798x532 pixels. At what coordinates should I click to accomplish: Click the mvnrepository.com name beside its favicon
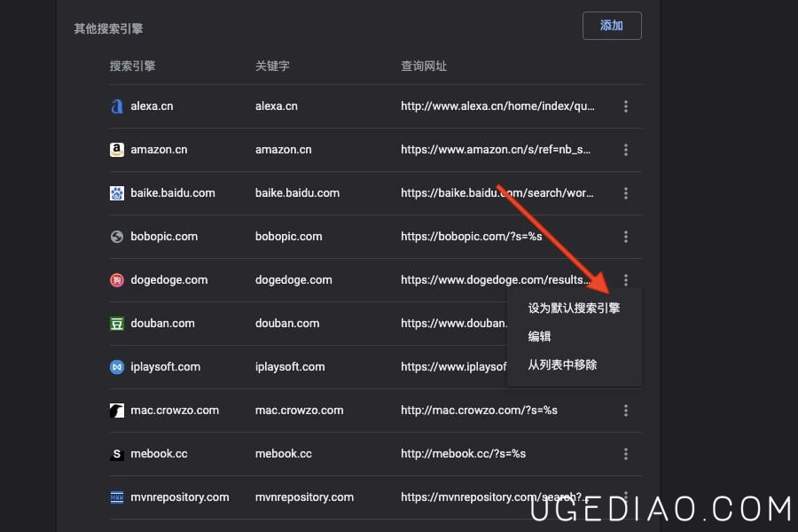click(180, 497)
